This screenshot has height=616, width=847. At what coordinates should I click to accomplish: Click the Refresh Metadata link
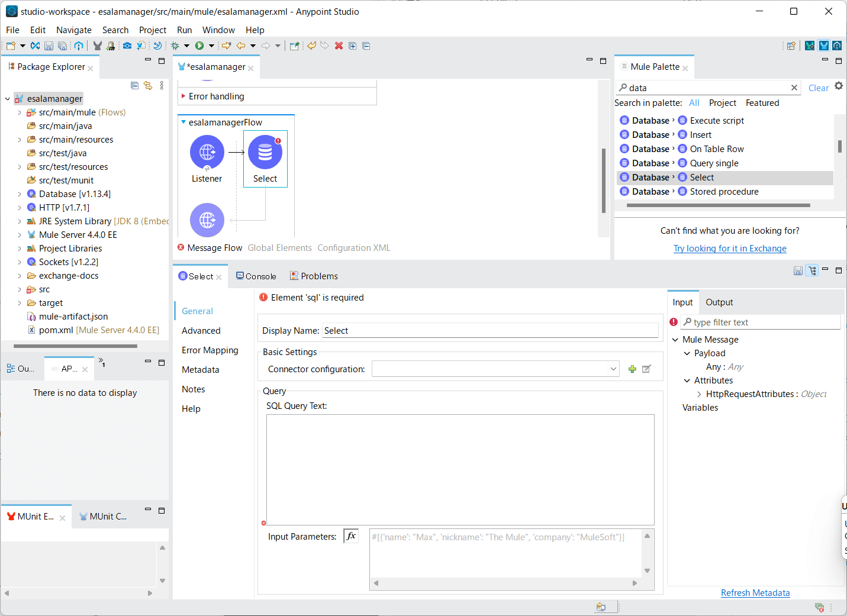pyautogui.click(x=755, y=593)
